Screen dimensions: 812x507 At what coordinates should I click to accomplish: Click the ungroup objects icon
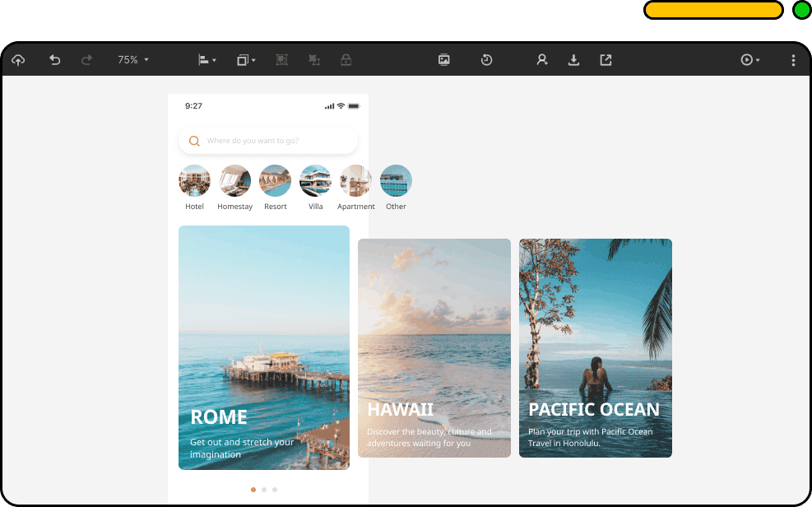click(x=313, y=60)
